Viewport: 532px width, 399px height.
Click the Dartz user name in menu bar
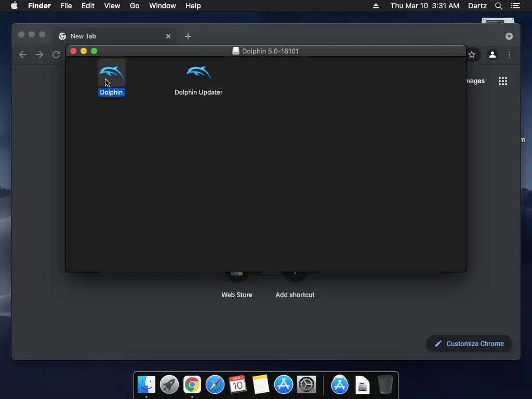[477, 6]
